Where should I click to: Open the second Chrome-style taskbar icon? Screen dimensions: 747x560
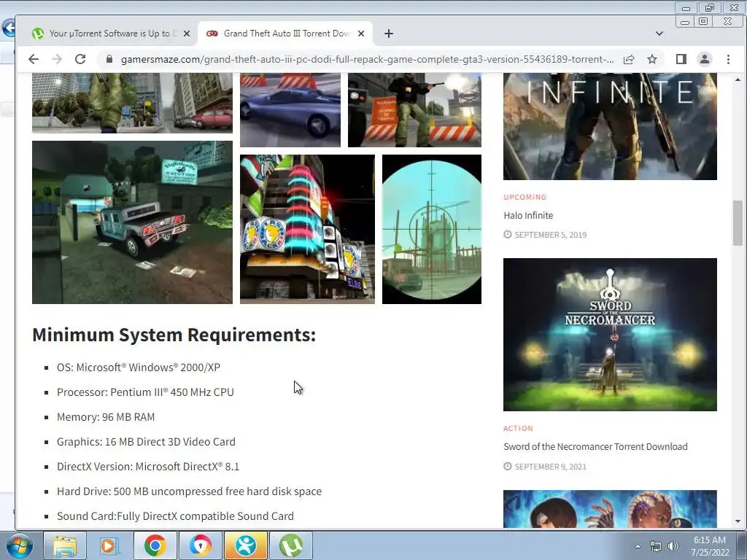coord(200,545)
